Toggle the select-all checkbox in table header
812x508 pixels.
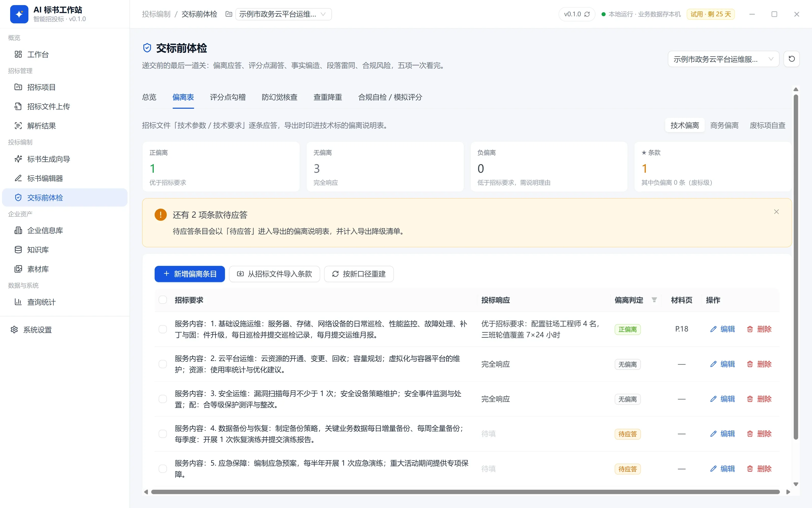click(163, 300)
